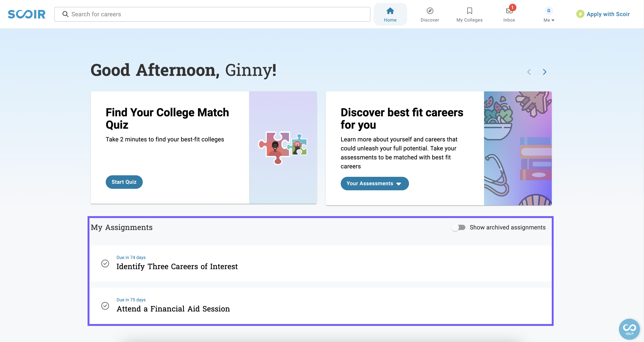This screenshot has height=342, width=644.
Task: Click the My Assignments heading
Action: tap(121, 227)
